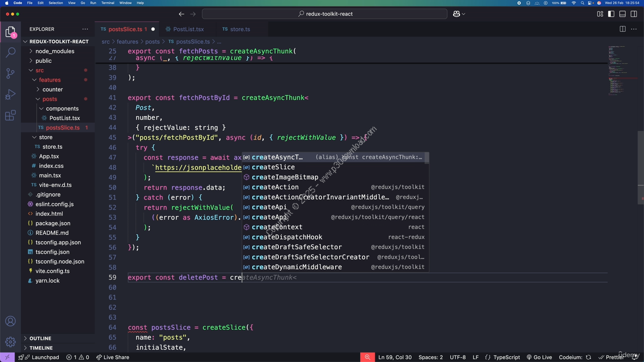
Task: Open the Terminal menu in the menu bar
Action: pos(107,3)
